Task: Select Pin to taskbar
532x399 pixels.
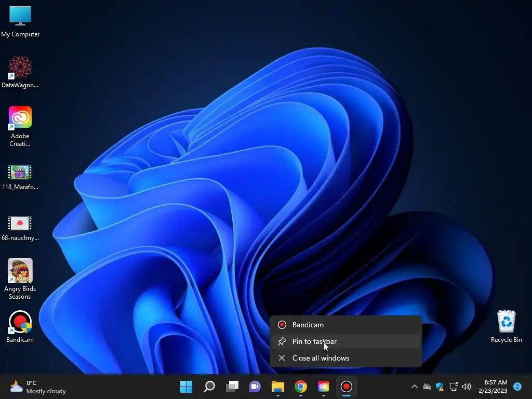Action: [345, 341]
